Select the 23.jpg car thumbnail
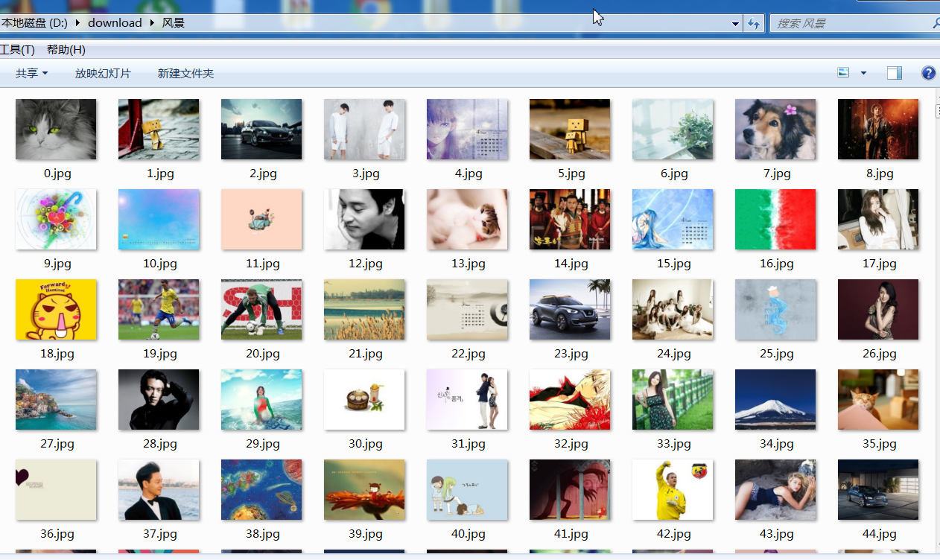 coord(570,310)
